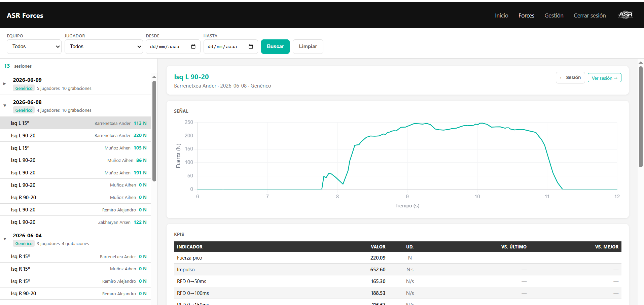
Task: Select Cerrar sesión in the header
Action: [589, 15]
